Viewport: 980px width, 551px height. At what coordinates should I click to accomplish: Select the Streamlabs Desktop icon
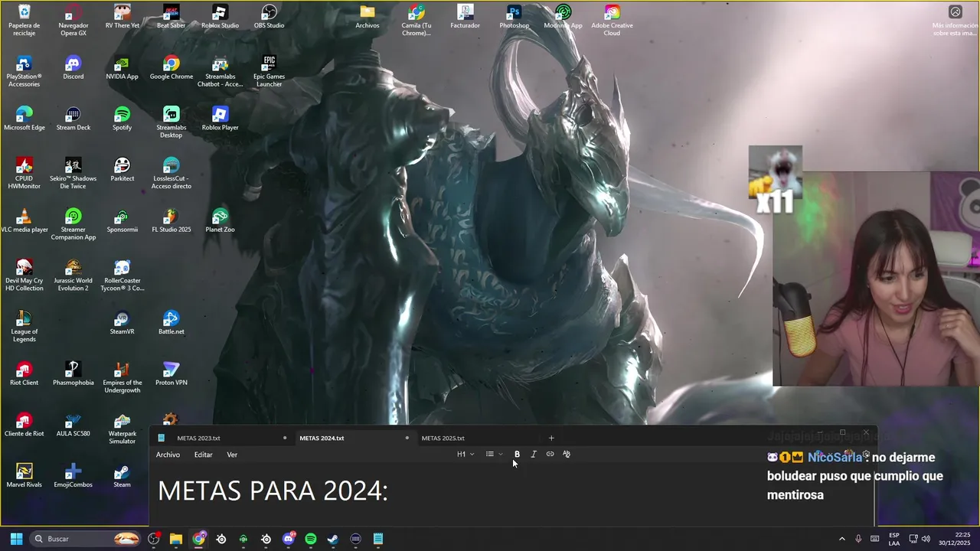(171, 122)
